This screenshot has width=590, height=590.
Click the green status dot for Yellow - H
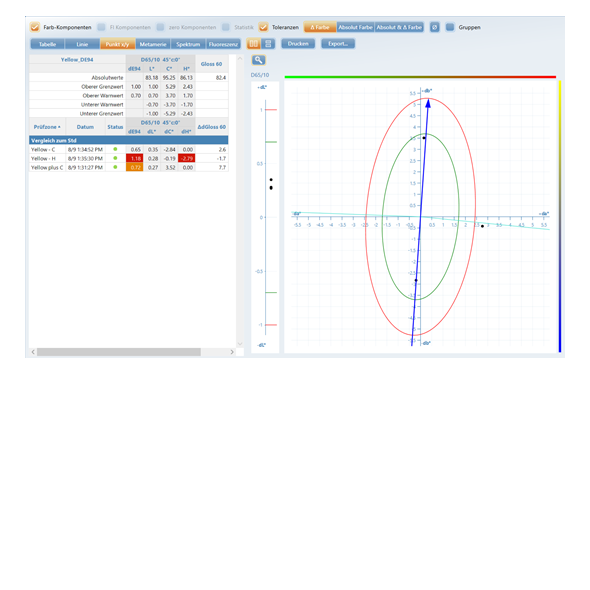point(115,158)
